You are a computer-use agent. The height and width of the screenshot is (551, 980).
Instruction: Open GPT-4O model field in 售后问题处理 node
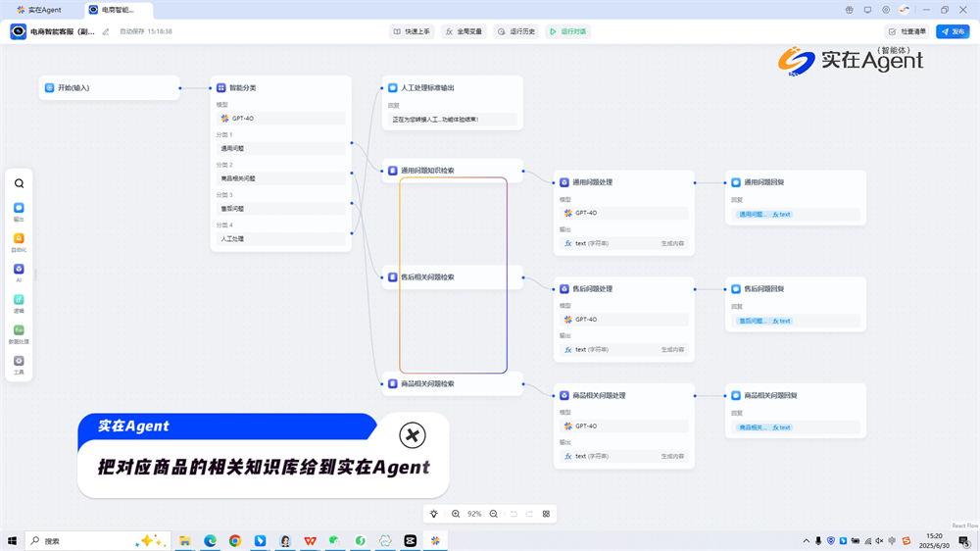pyautogui.click(x=623, y=320)
